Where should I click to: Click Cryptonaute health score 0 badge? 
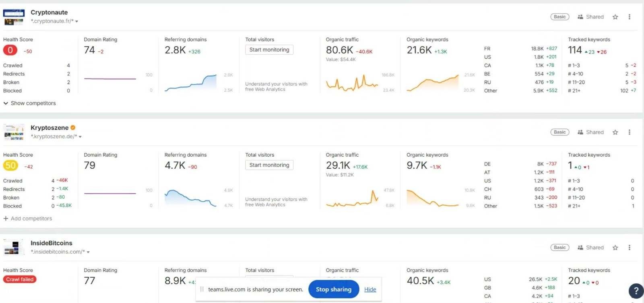(10, 50)
